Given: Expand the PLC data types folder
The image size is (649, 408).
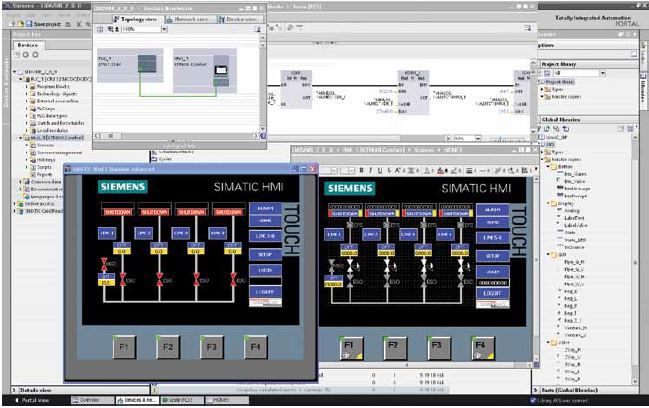Looking at the screenshot, I should [x=27, y=116].
